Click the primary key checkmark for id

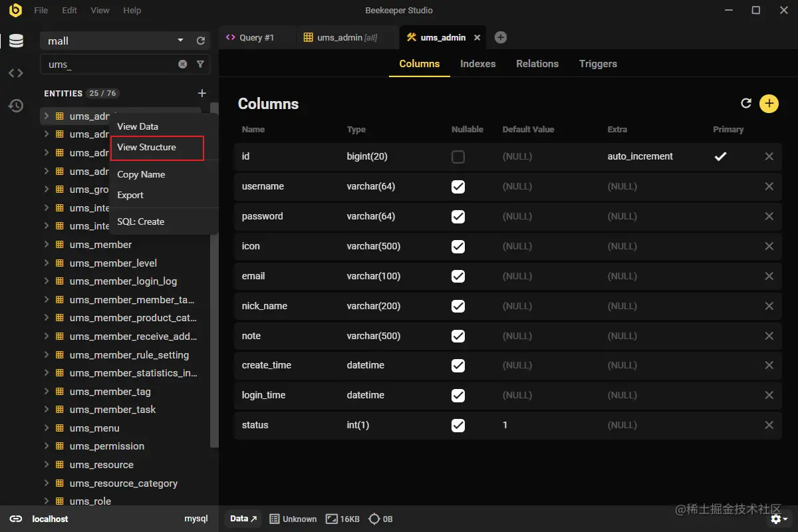[x=720, y=156]
